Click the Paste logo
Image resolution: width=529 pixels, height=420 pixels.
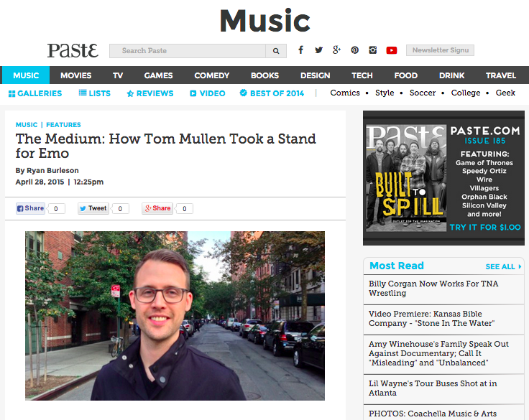point(73,50)
